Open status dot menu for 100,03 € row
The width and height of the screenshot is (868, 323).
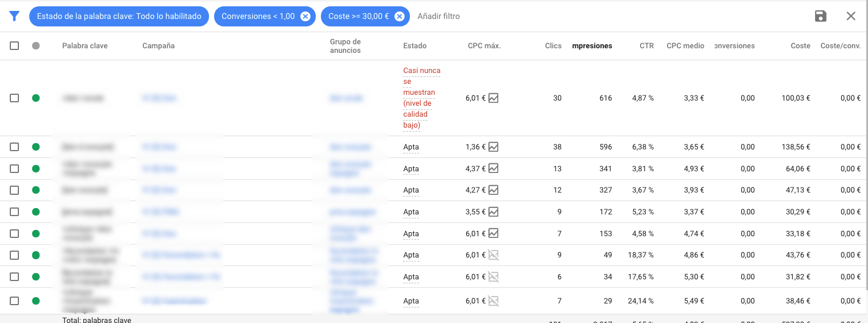[36, 98]
